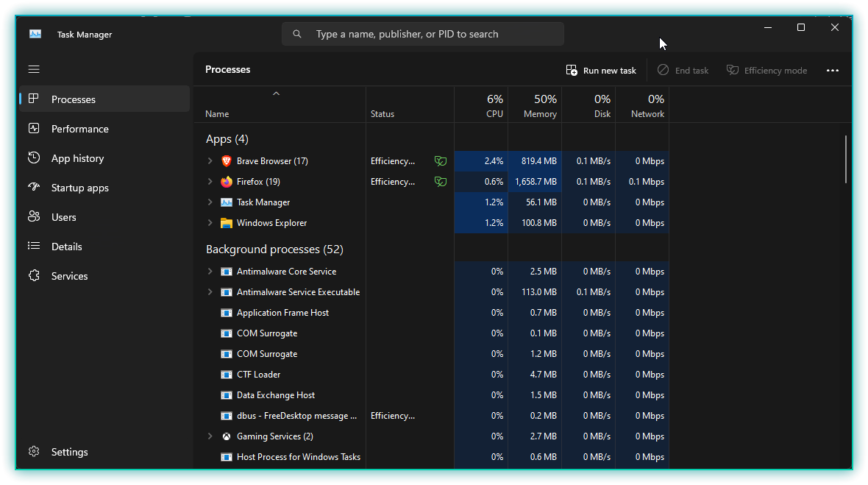Click the green efficiency leaf beside Firefox
This screenshot has height=485, width=868.
coord(441,182)
